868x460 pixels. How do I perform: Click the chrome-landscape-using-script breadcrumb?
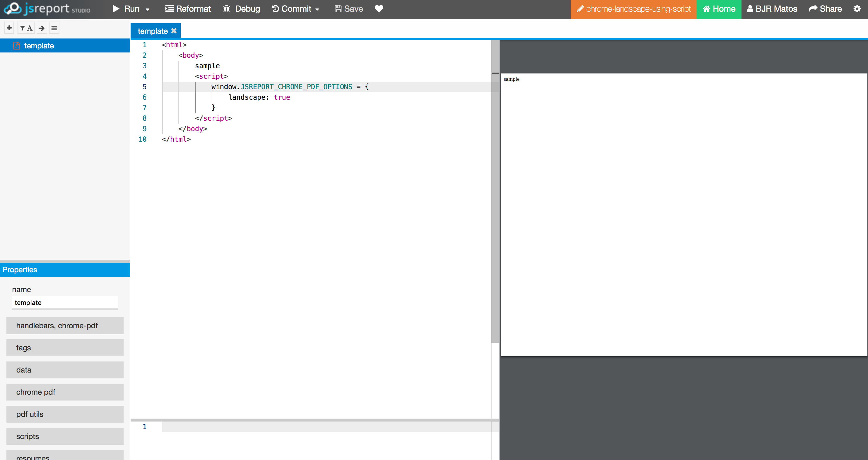[633, 9]
